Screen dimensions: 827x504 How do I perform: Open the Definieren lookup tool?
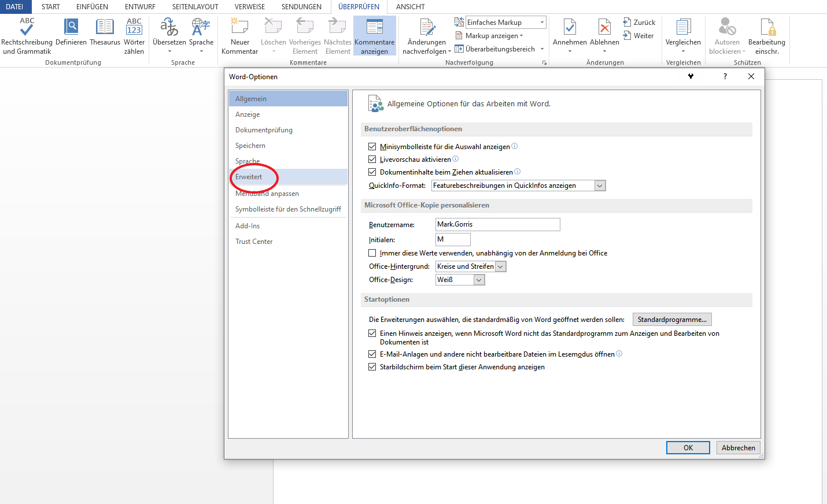coord(71,32)
